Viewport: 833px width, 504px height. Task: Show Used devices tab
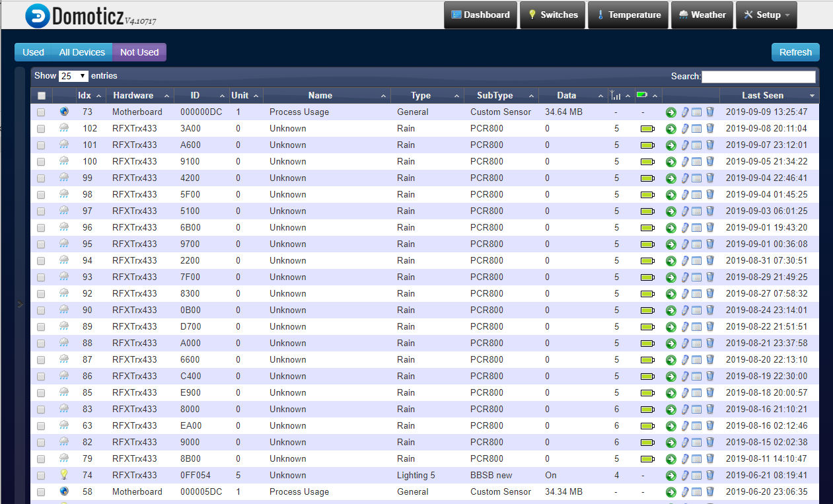point(33,52)
